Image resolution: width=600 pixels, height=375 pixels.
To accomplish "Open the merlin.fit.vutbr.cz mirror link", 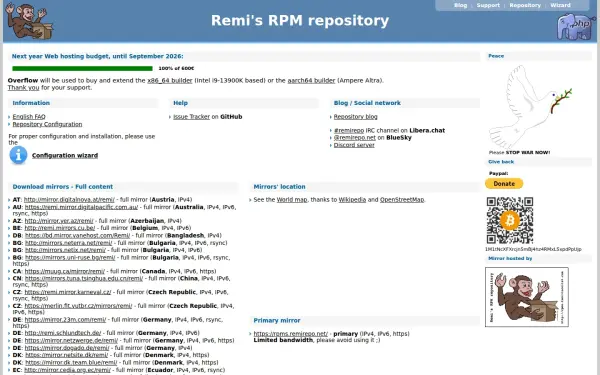I will point(78,306).
